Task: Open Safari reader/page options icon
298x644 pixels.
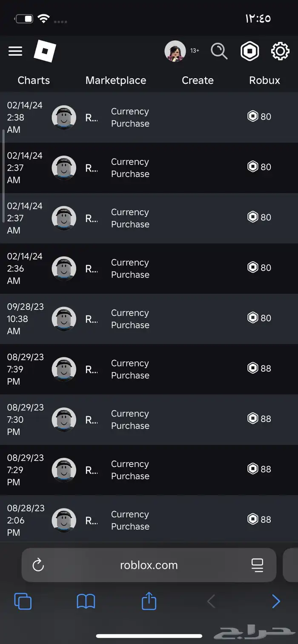Action: 257,565
